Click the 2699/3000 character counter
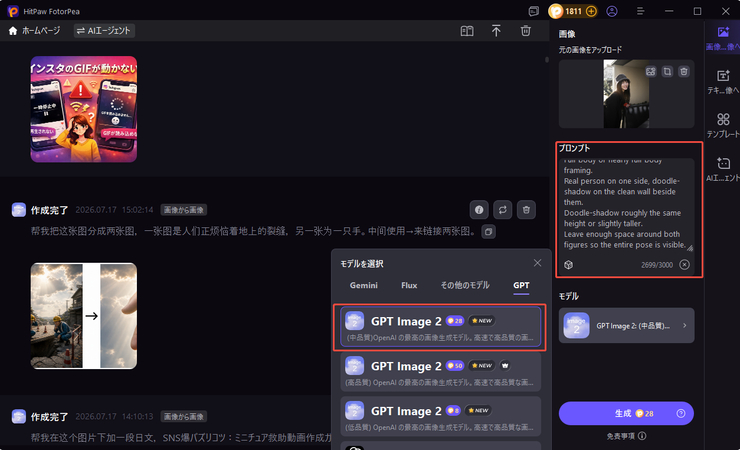The width and height of the screenshot is (740, 450). click(x=656, y=265)
